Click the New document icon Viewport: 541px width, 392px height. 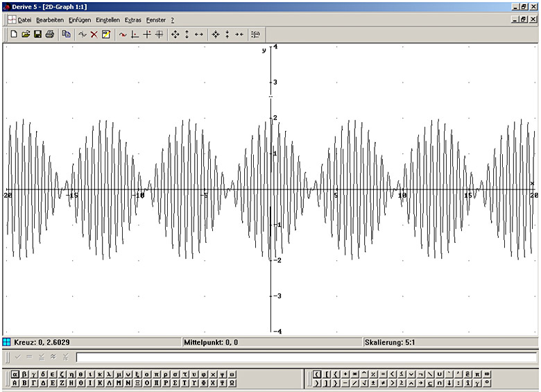pos(14,34)
